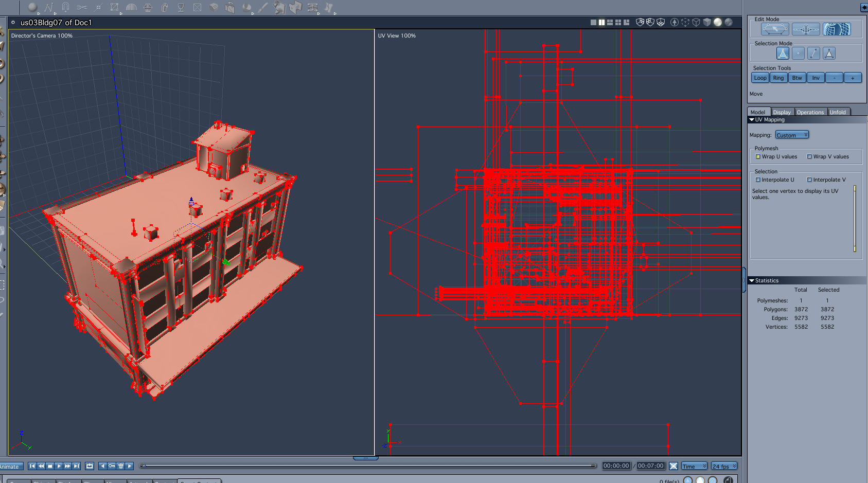Go to the previous keyframe
868x483 pixels.
coord(103,466)
